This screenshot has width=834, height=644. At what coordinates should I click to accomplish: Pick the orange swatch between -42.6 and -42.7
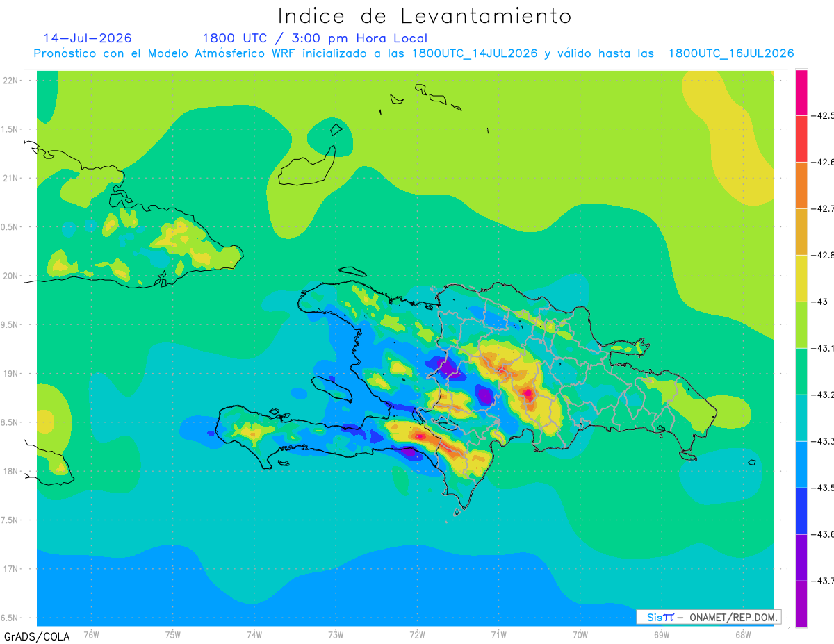[x=801, y=185]
